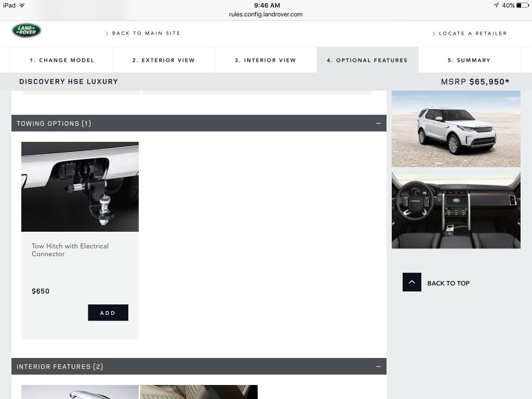Click the Back to Top label
This screenshot has height=399, width=532.
(x=448, y=283)
